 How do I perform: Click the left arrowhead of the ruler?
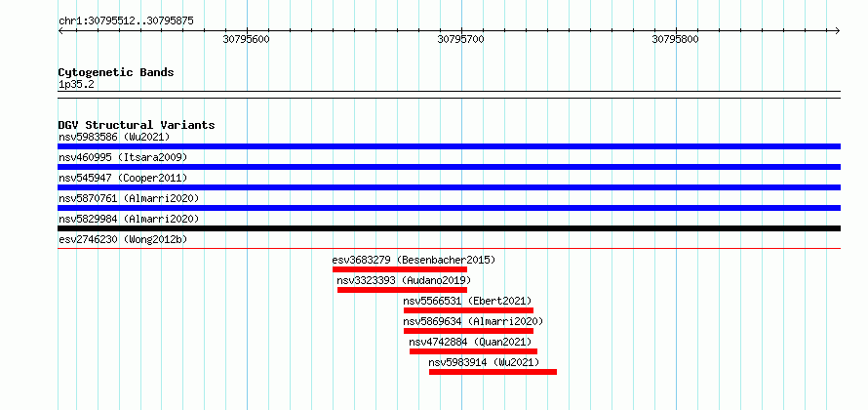(60, 30)
